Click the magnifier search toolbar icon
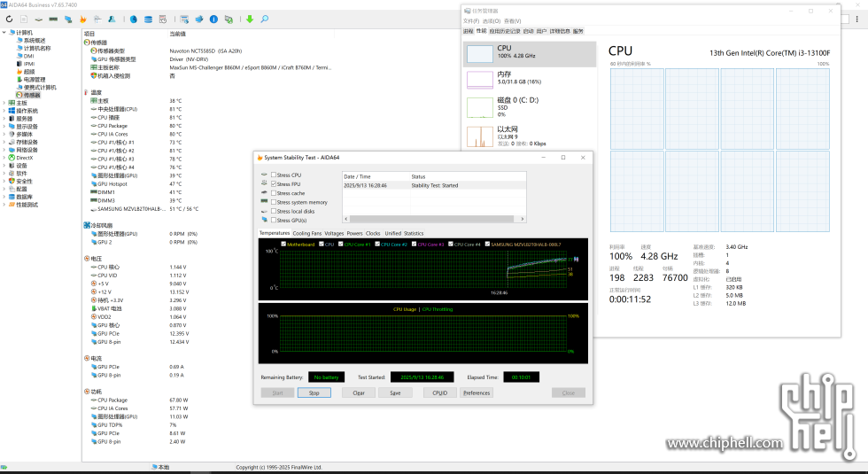Image resolution: width=868 pixels, height=474 pixels. (x=265, y=19)
